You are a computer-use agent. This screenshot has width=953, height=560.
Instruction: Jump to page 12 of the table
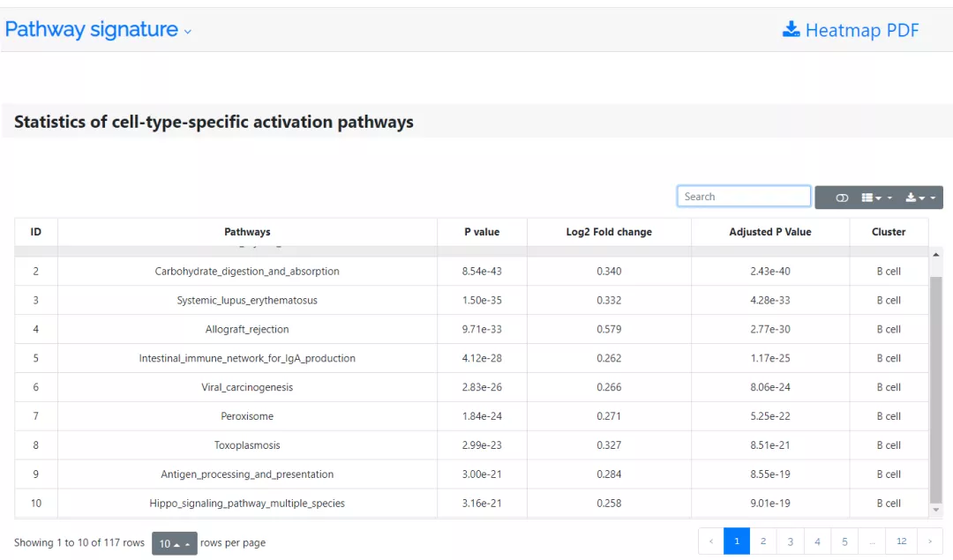pos(901,541)
